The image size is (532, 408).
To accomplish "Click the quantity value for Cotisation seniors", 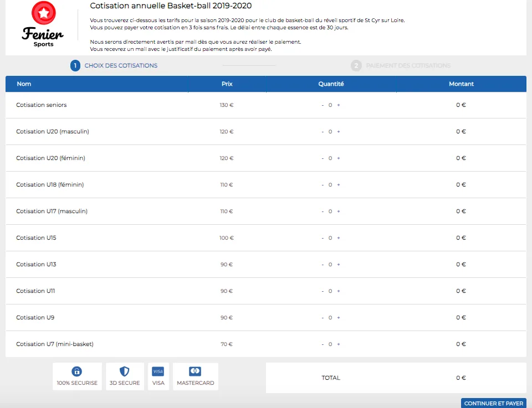I will (x=330, y=105).
